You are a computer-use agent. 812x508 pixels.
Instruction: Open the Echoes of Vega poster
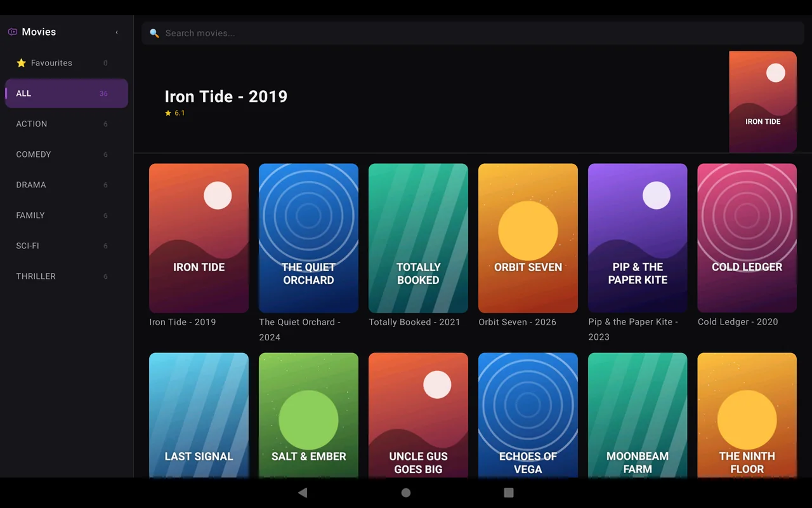528,415
